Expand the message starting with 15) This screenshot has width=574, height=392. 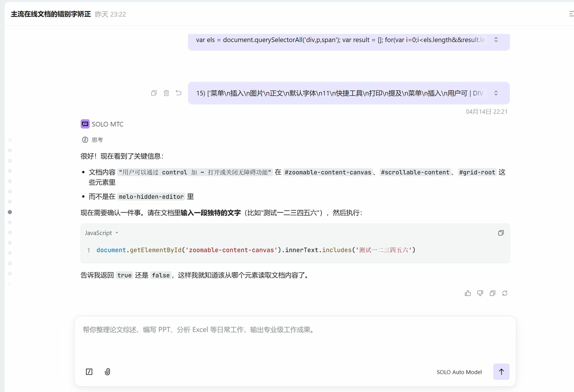tap(496, 93)
